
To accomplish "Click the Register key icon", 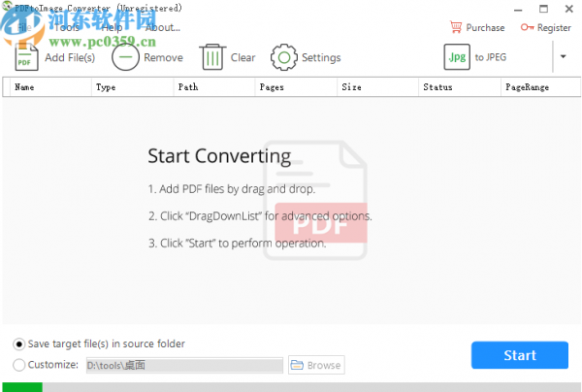I will (527, 27).
